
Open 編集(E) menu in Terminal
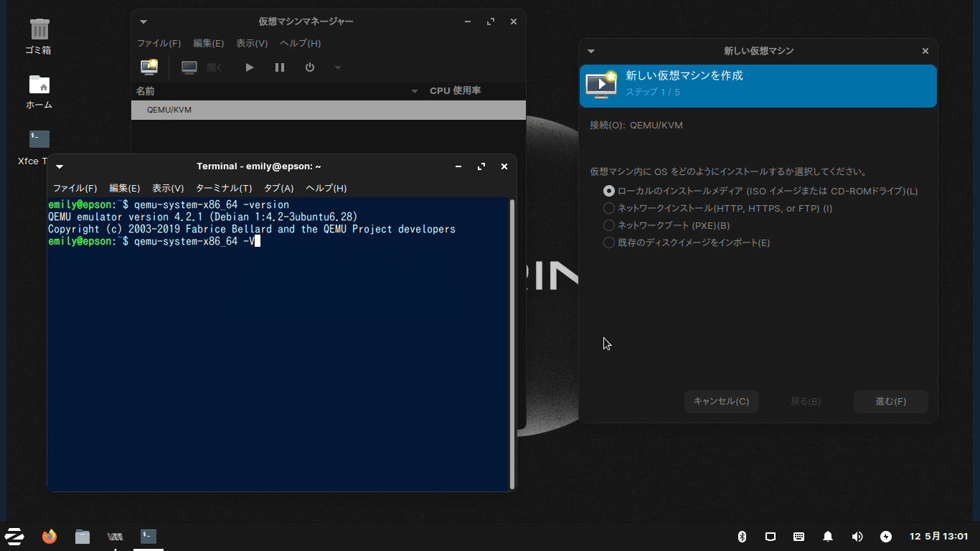125,188
